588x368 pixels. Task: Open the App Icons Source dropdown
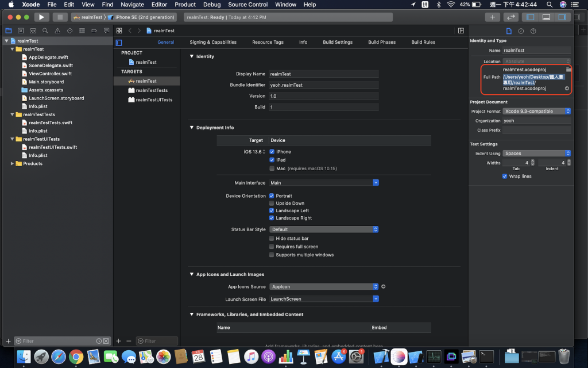tap(324, 287)
